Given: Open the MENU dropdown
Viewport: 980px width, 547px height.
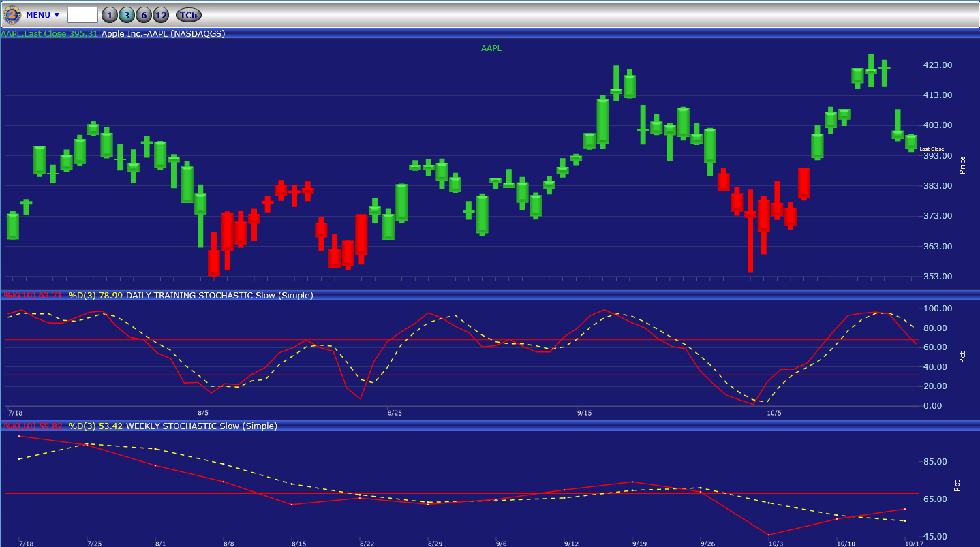Looking at the screenshot, I should (x=43, y=15).
